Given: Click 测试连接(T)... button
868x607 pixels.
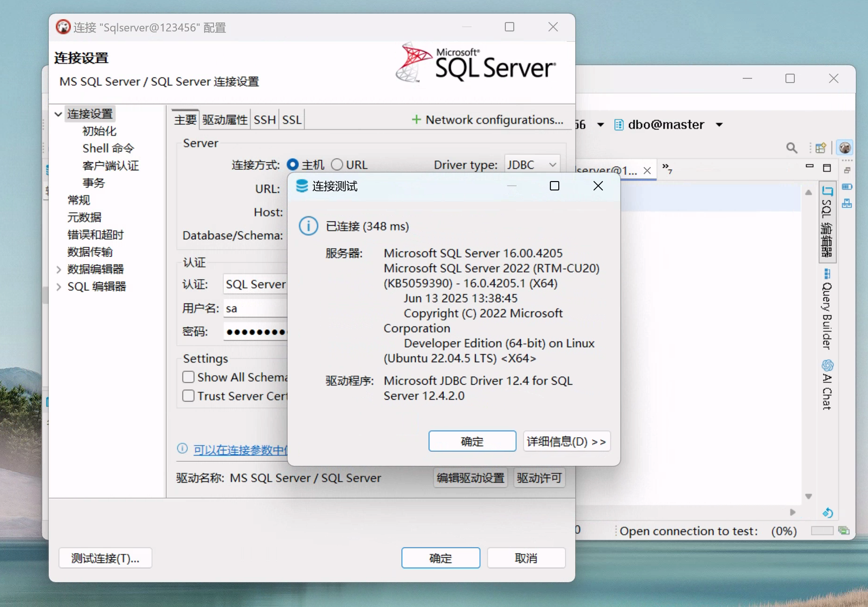Looking at the screenshot, I should point(105,558).
